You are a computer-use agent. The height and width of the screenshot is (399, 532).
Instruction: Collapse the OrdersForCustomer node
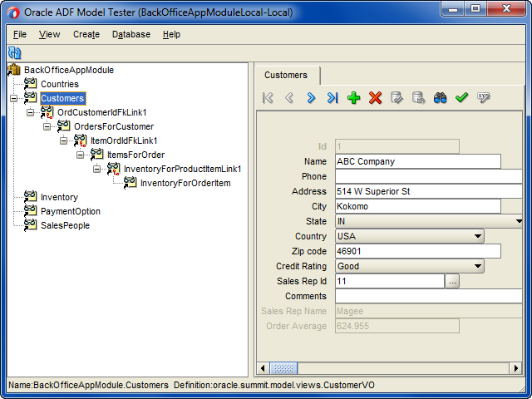coord(47,126)
